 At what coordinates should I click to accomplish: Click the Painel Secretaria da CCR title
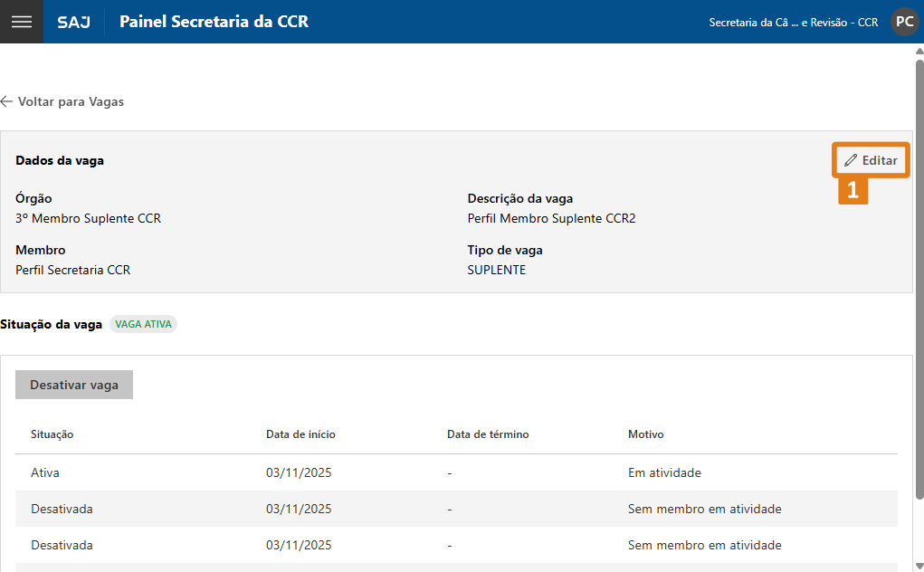pos(214,22)
